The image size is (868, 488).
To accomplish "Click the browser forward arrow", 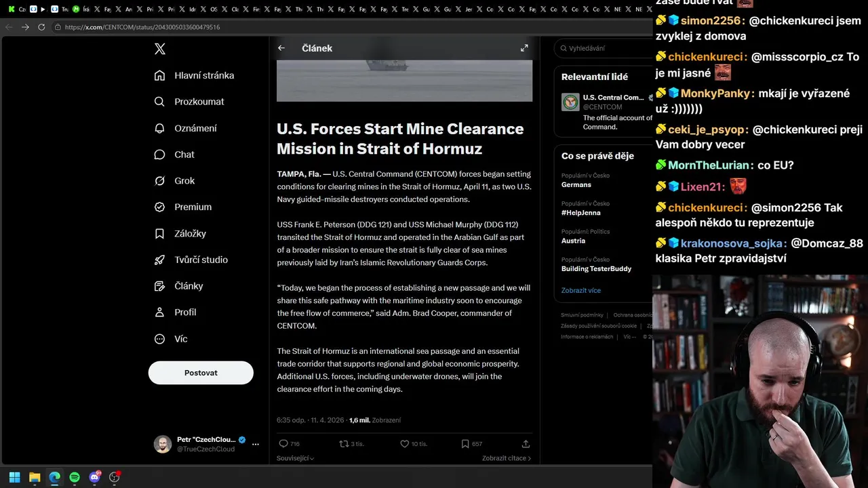I will point(25,27).
